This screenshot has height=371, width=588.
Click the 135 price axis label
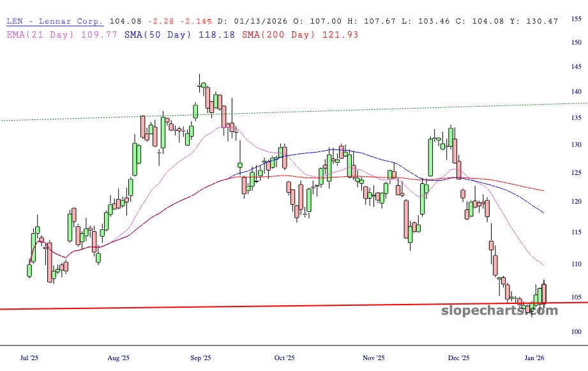(576, 117)
